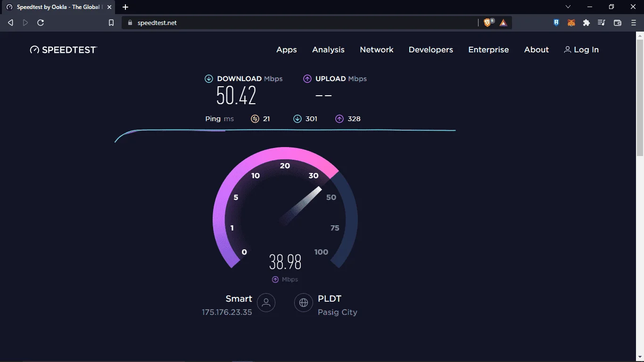The width and height of the screenshot is (644, 362).
Task: Open the Brave Wallet icon
Action: coord(618,23)
